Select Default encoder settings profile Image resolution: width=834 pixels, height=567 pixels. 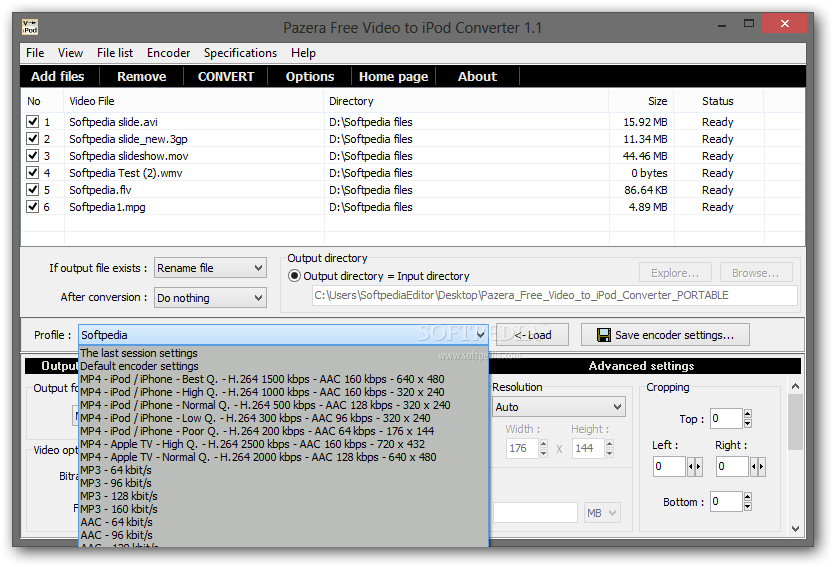283,366
